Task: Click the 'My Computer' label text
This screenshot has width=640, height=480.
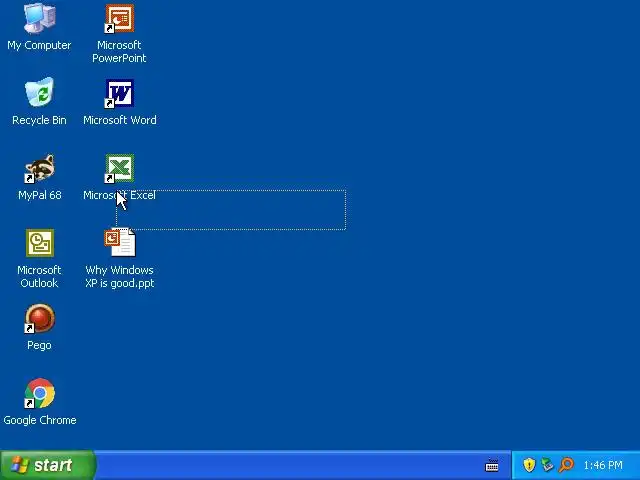Action: click(x=39, y=45)
